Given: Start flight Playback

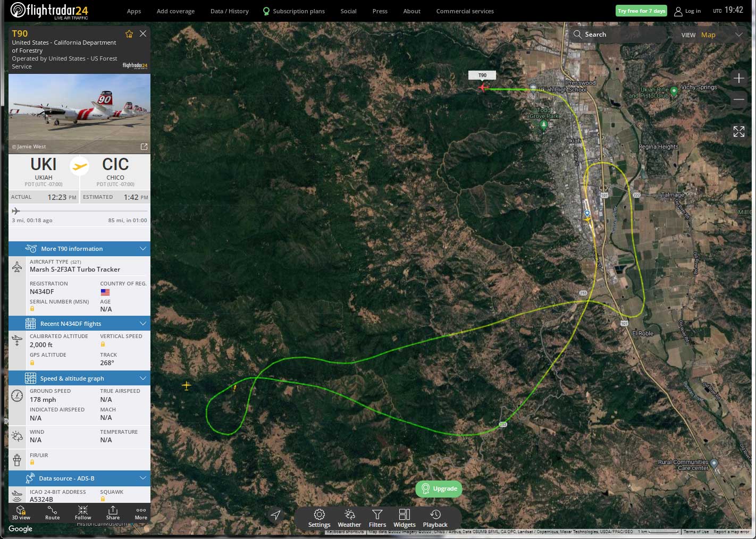Looking at the screenshot, I should point(435,518).
